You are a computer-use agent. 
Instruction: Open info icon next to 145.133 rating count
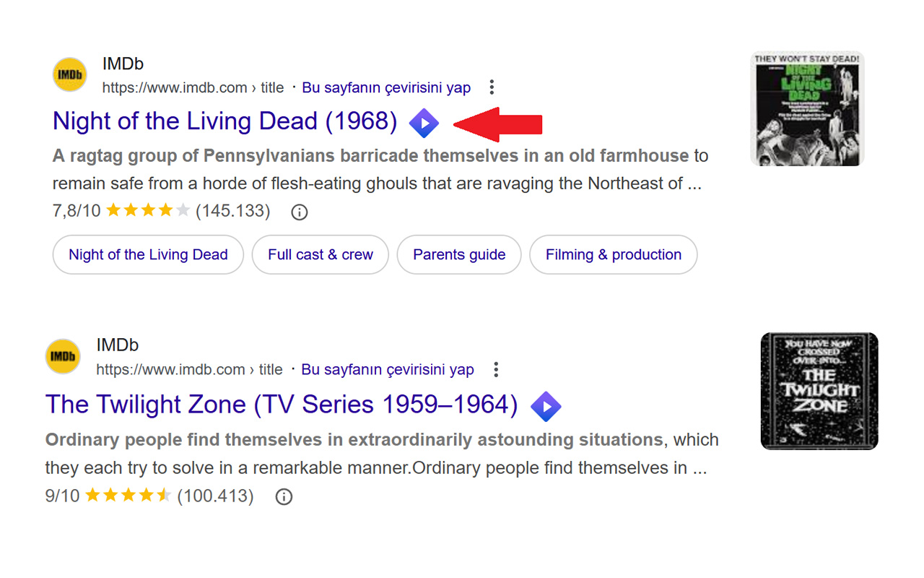(x=299, y=212)
